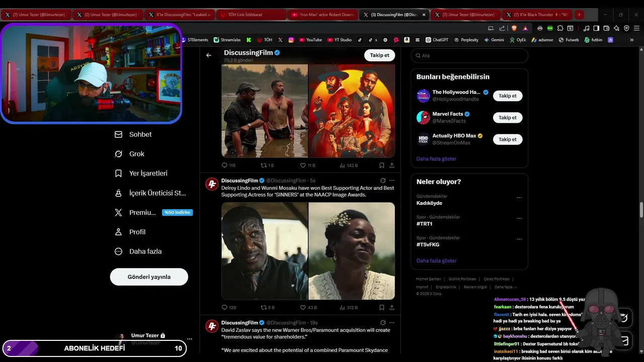644x362 pixels.
Task: Open the Sohbet messages section
Action: pyautogui.click(x=133, y=134)
